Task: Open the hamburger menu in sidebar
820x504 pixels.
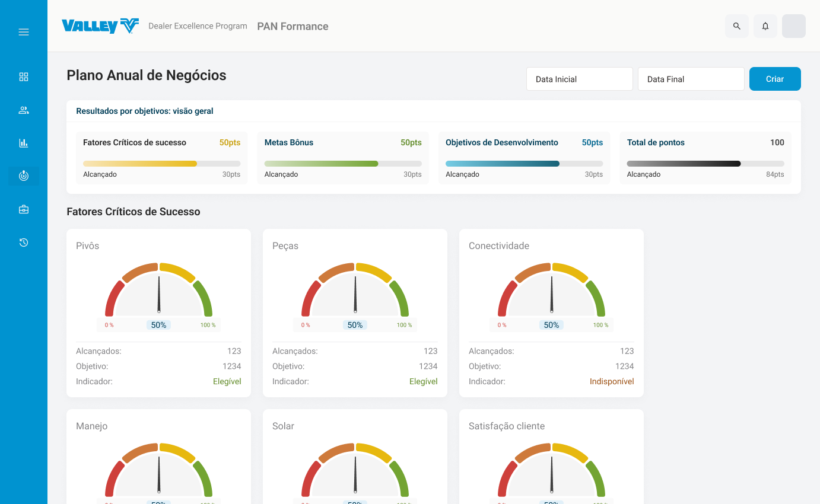Action: [x=24, y=32]
